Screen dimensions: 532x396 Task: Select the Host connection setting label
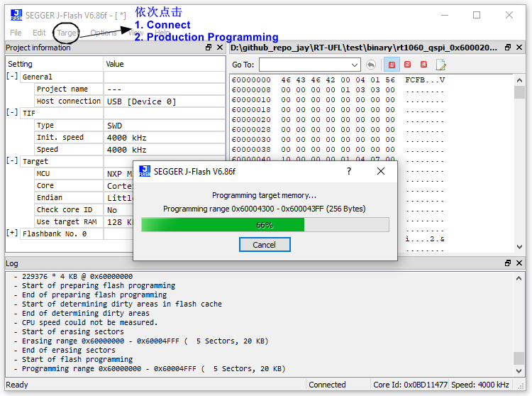click(69, 101)
